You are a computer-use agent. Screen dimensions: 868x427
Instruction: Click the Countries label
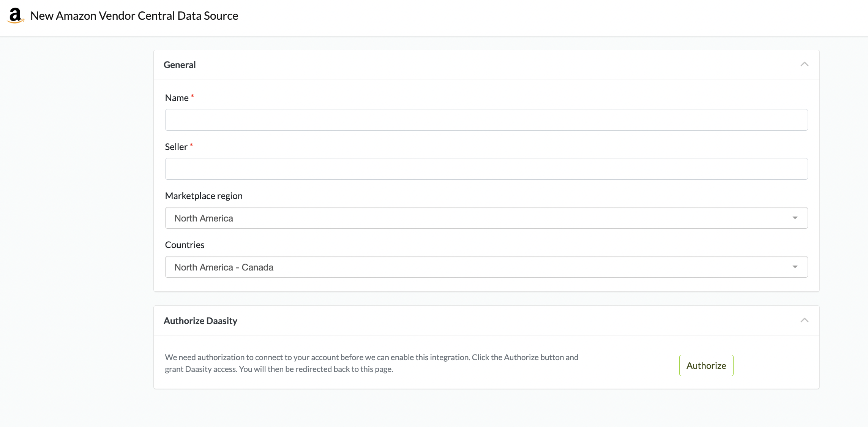[x=185, y=245]
